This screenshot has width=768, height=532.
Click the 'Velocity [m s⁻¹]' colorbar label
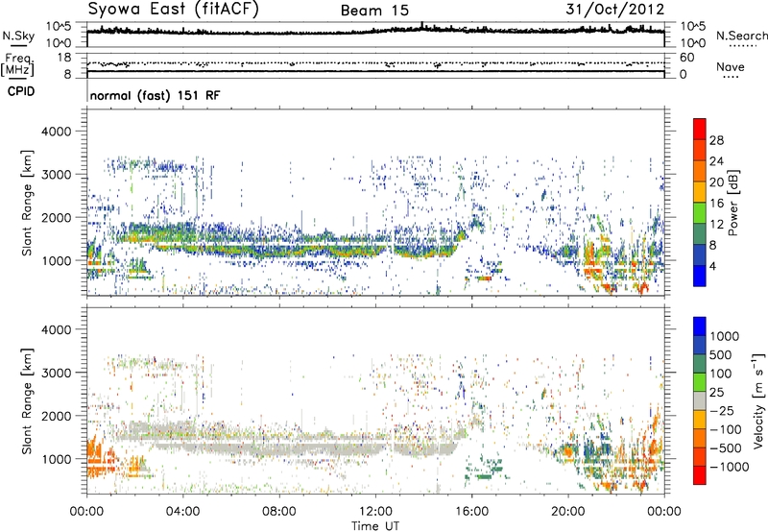(x=758, y=400)
